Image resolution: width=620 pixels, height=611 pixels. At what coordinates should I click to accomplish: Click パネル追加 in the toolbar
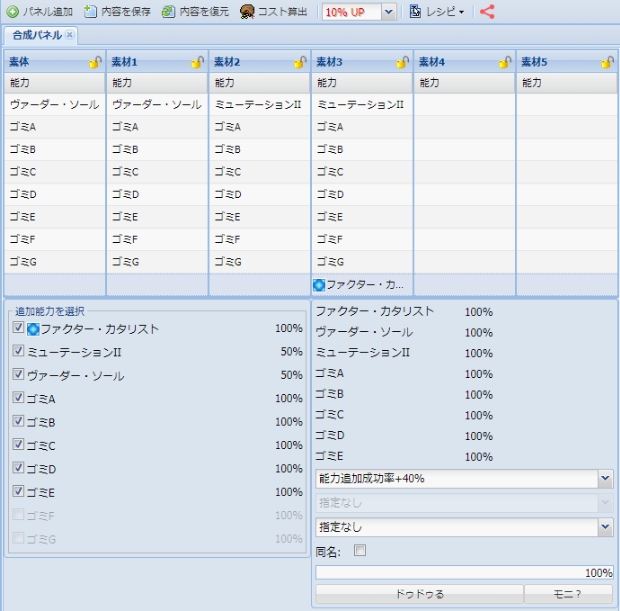pyautogui.click(x=40, y=12)
